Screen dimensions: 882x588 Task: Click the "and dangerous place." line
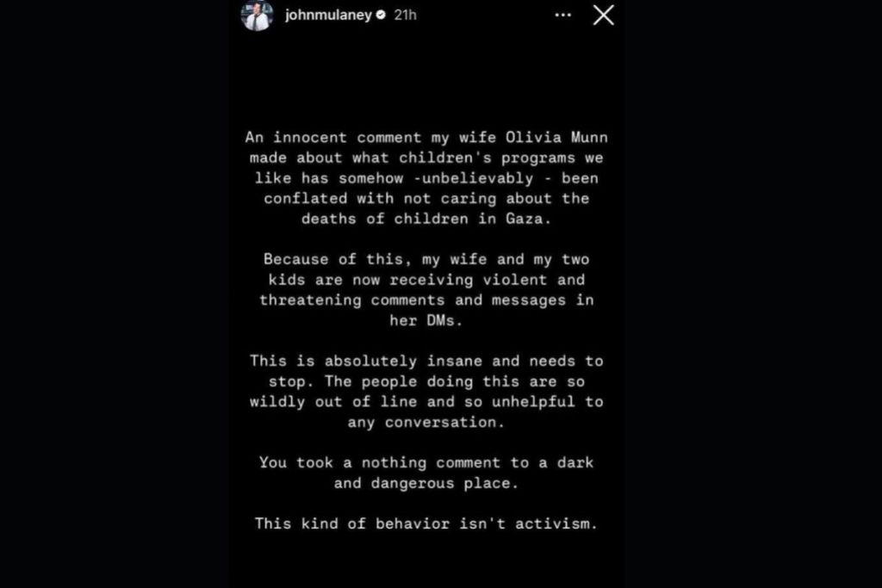(x=426, y=483)
